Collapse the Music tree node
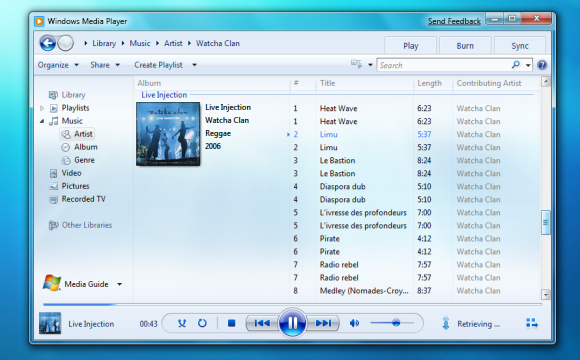The image size is (580, 360). (x=42, y=121)
